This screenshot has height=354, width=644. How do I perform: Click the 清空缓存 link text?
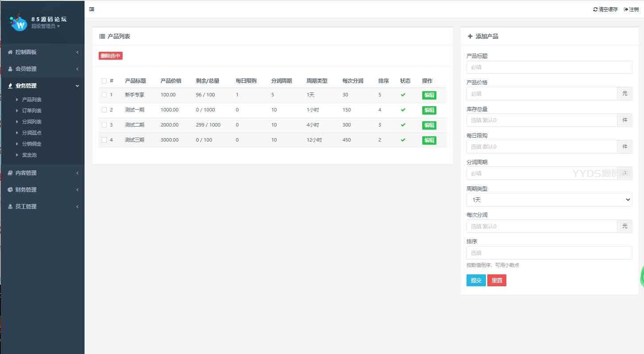pyautogui.click(x=608, y=9)
